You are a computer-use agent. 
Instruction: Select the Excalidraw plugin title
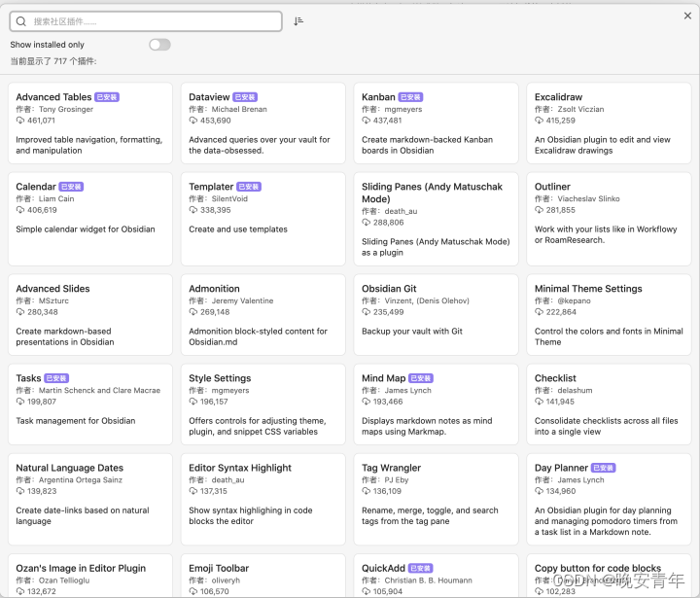(558, 97)
